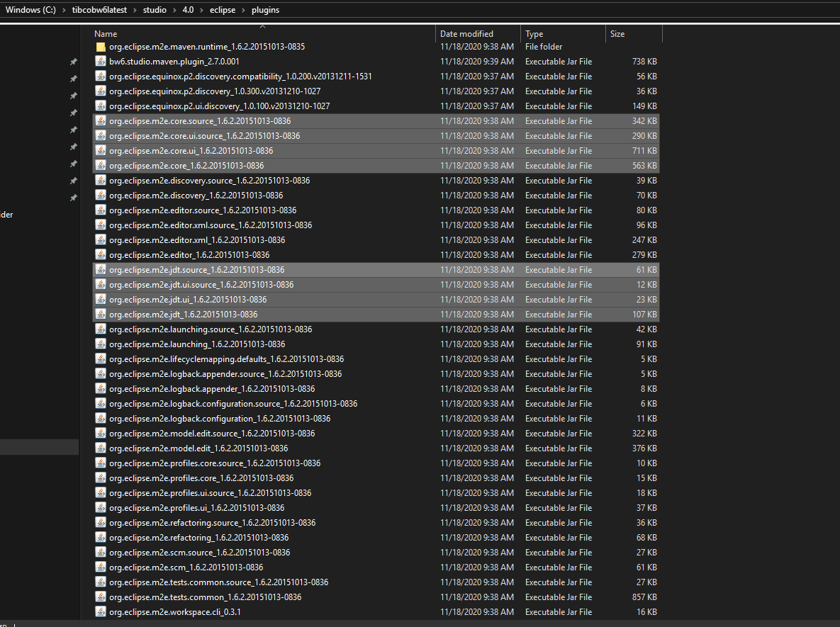Screen dimensions: 840x627
Task: Expand breadcrumb chevron after Windows (C:)
Action: (64, 10)
